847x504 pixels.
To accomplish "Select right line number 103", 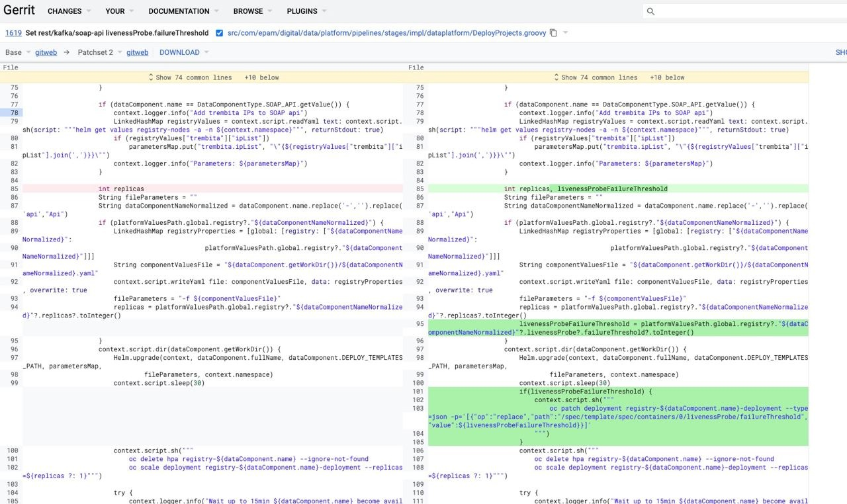I will point(418,408).
